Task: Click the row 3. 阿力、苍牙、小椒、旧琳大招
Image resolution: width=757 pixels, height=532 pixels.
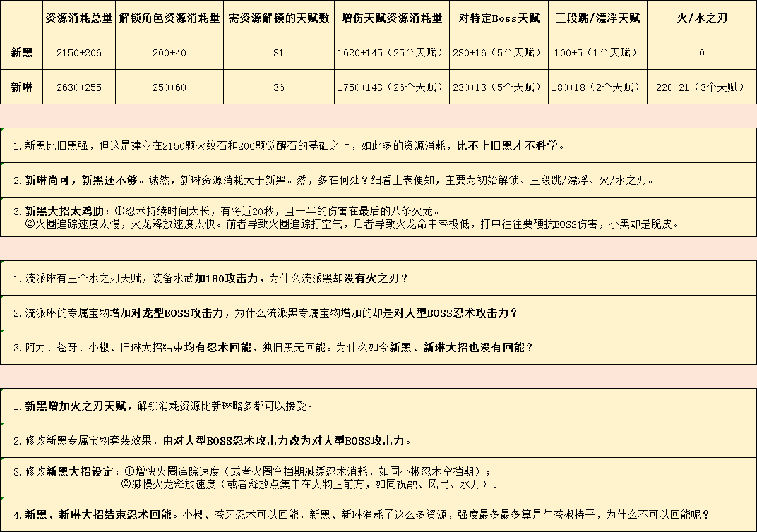Action: point(378,347)
